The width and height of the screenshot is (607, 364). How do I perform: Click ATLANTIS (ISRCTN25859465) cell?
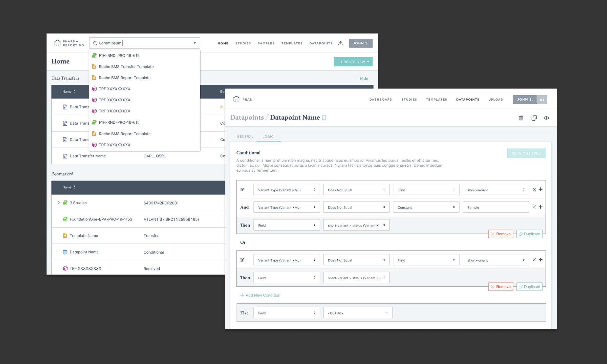(x=171, y=219)
